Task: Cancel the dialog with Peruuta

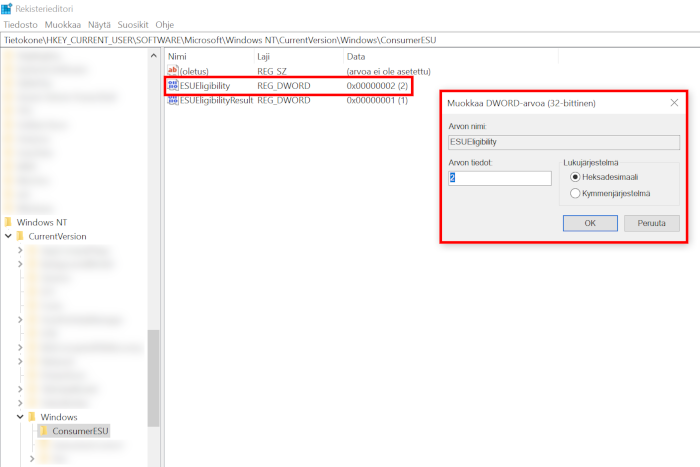Action: (652, 223)
